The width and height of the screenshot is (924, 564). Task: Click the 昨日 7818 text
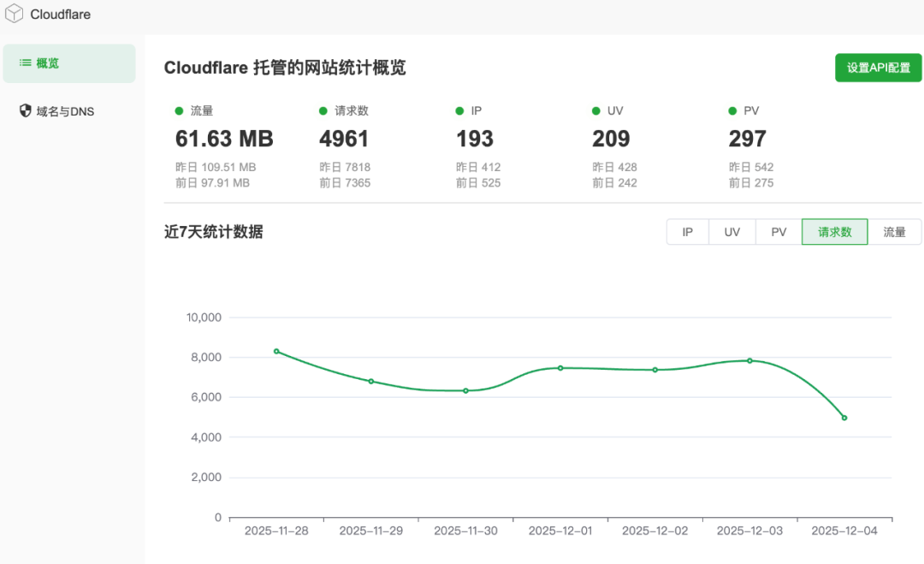[345, 168]
